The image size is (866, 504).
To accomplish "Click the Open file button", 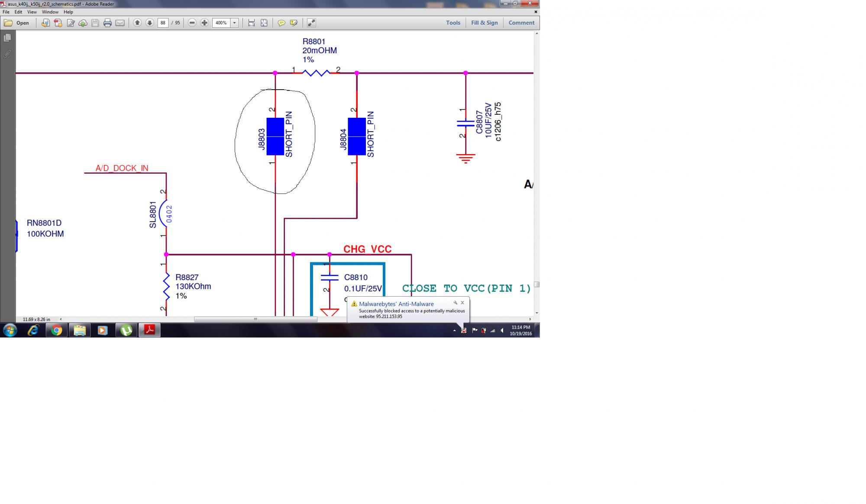I will tap(17, 23).
